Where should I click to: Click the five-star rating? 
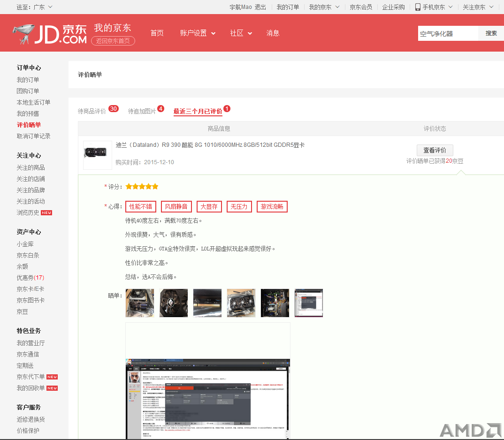[x=142, y=186]
